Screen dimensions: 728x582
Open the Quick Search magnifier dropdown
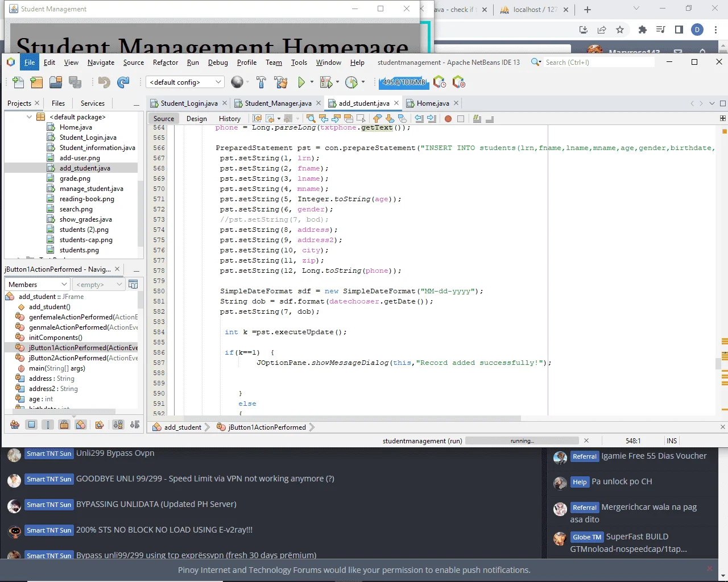click(536, 63)
